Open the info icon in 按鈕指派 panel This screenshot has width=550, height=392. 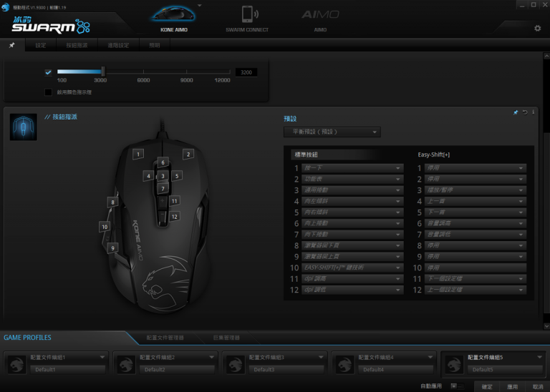pos(533,112)
